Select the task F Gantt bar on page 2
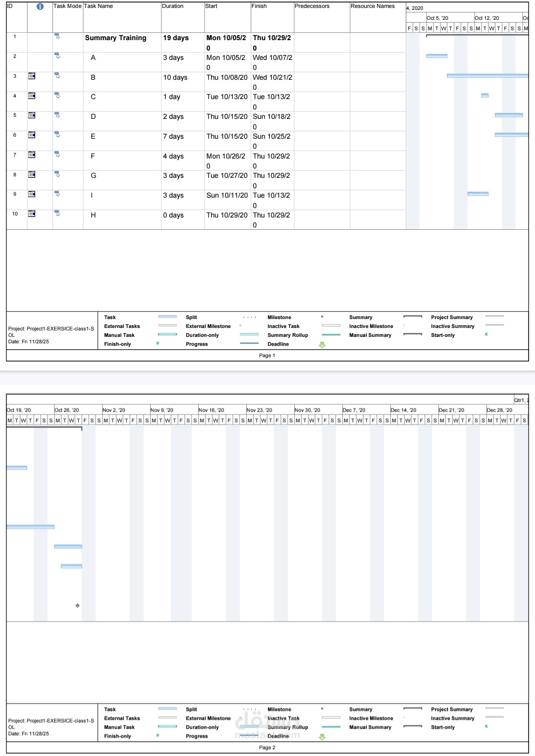This screenshot has width=535, height=756. click(x=68, y=546)
